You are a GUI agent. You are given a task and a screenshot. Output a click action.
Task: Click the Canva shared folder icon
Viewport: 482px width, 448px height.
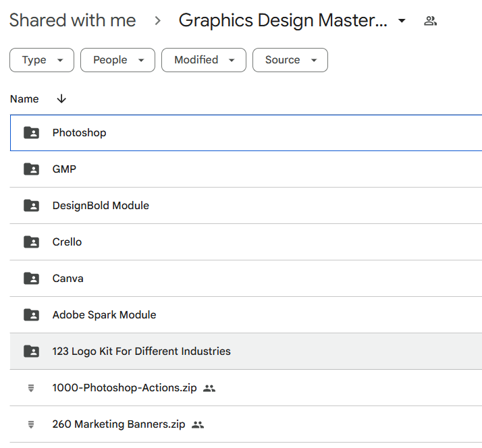(x=31, y=279)
